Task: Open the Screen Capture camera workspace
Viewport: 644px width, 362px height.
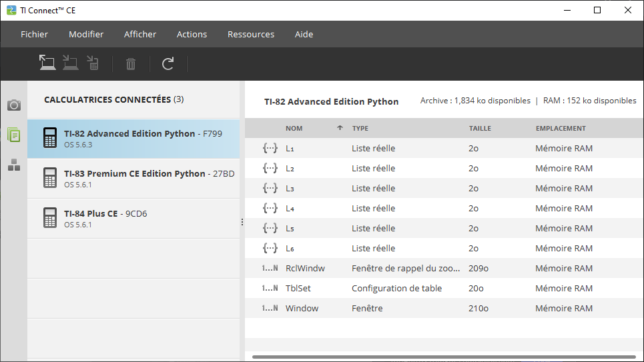Action: (14, 105)
